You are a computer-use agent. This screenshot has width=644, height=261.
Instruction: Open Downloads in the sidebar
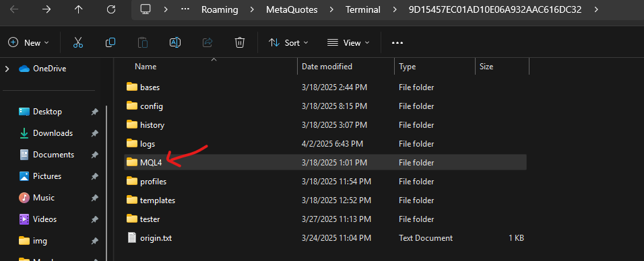click(53, 133)
